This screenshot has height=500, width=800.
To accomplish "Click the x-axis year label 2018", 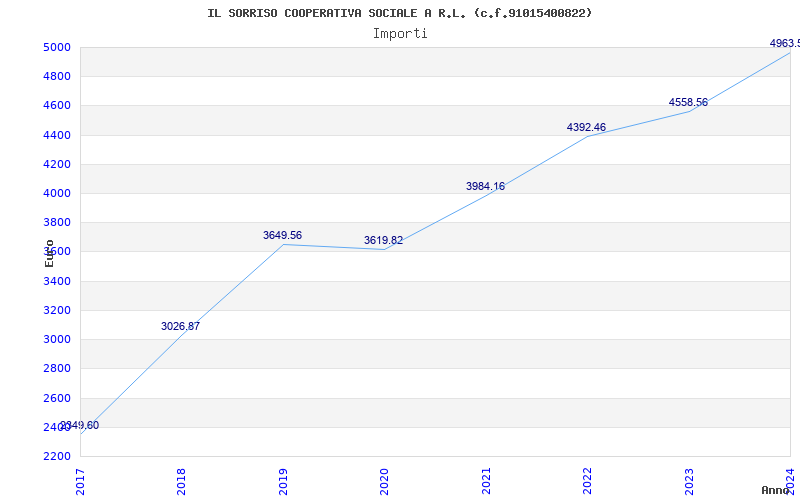I will tap(182, 481).
